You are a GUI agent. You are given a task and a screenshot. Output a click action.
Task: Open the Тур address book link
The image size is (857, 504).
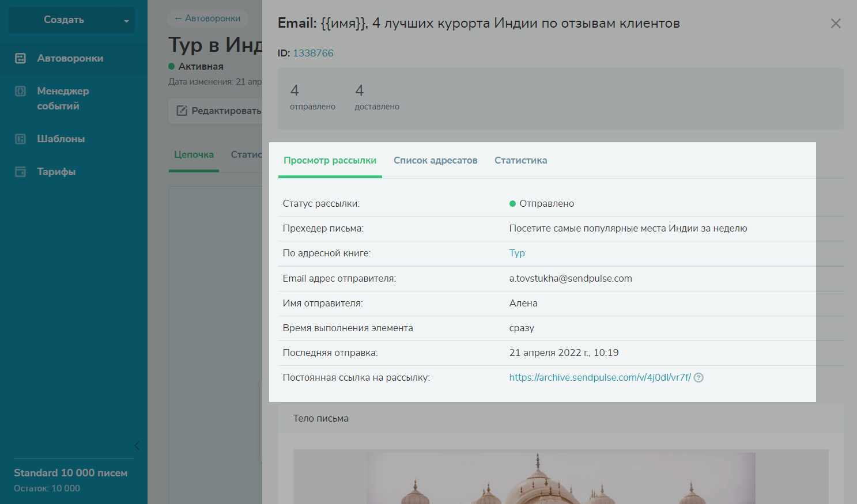(517, 253)
